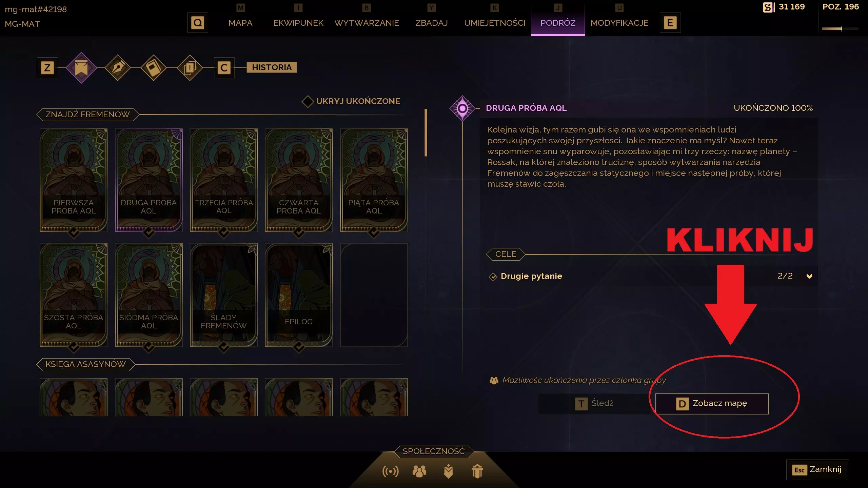Click the guild emblem icon in Społeczność
Viewport: 868px width, 488px height.
pos(449,471)
